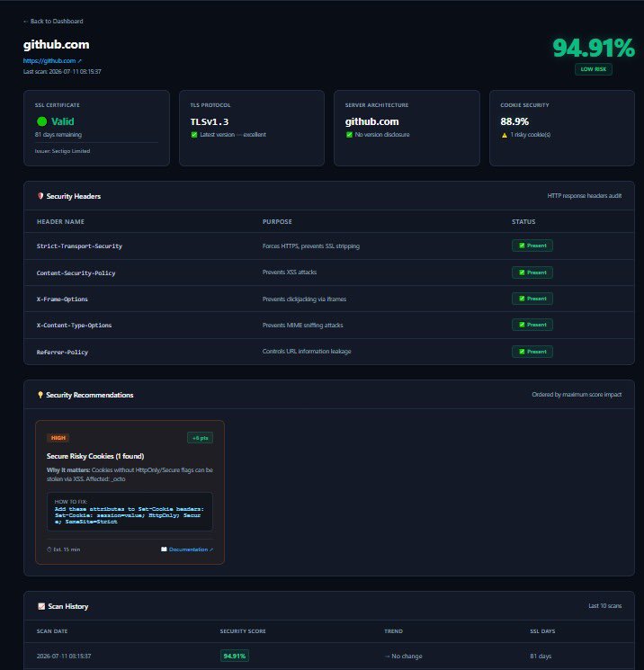The height and width of the screenshot is (670, 644).
Task: Click the github.com page title
Action: [x=57, y=45]
